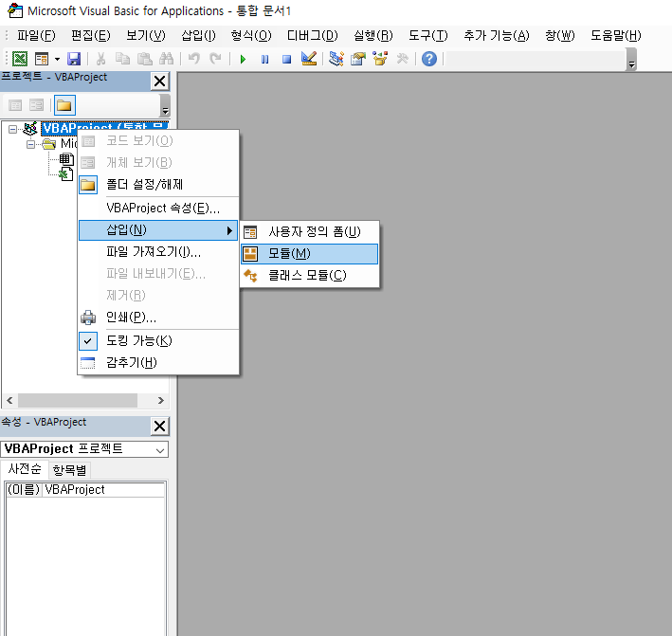Open the 디버그(D) menu
Viewport: 672px width, 636px height.
click(313, 36)
